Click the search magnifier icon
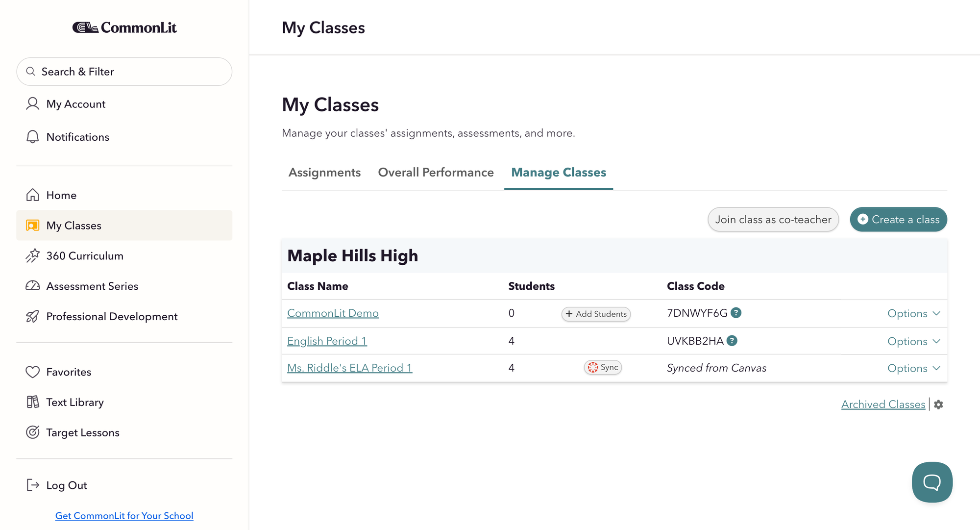 point(31,72)
